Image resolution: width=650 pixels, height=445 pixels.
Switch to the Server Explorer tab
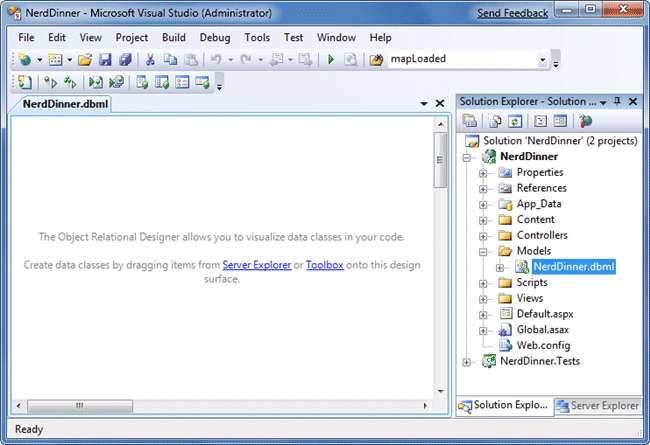598,406
